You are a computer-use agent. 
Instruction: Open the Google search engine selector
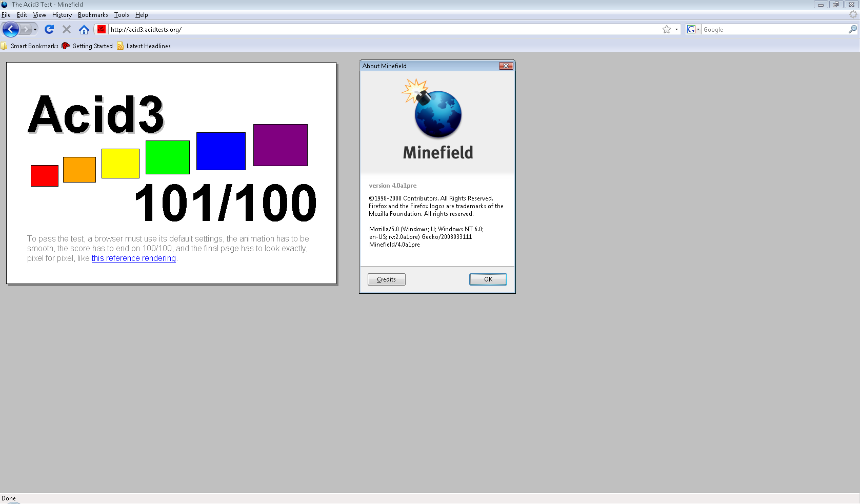point(693,30)
